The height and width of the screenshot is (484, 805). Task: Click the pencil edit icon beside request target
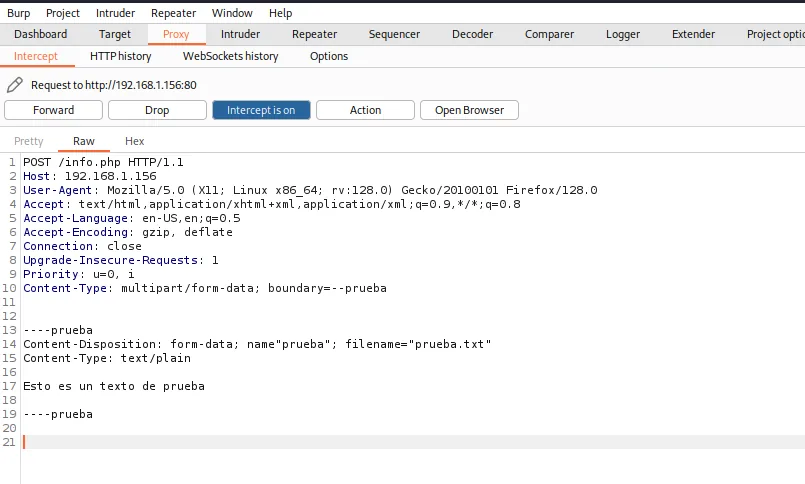click(x=15, y=85)
